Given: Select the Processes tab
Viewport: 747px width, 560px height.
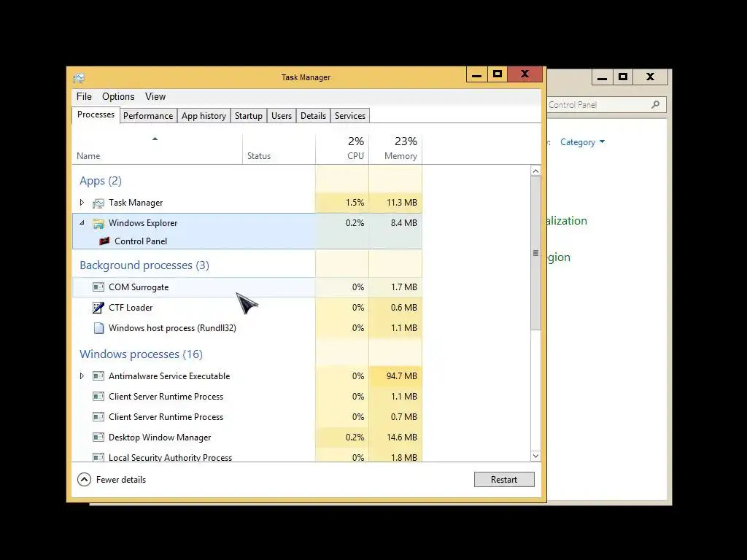Looking at the screenshot, I should coord(96,114).
